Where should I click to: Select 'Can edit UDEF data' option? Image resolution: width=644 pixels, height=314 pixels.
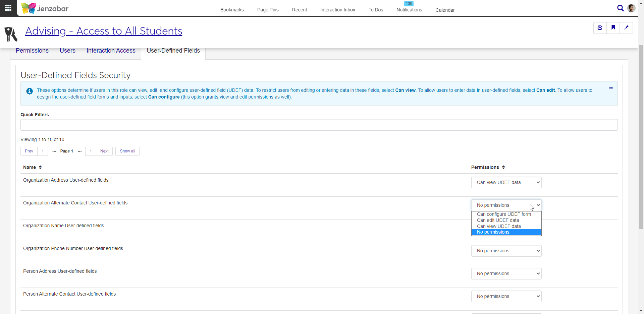[x=498, y=220]
